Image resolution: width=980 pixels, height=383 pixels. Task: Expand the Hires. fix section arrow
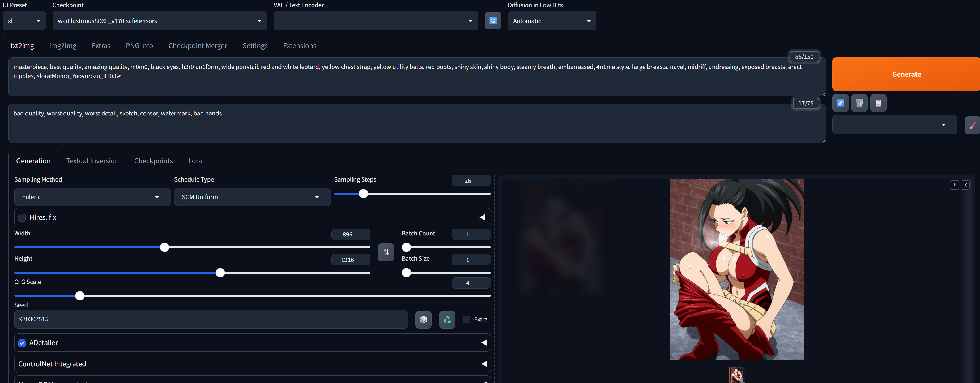coord(482,217)
